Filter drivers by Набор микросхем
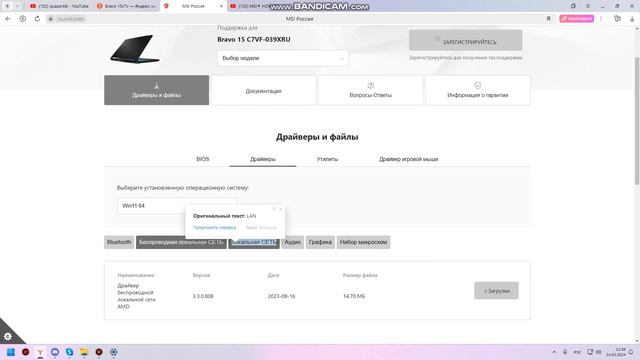This screenshot has height=360, width=640. (x=363, y=242)
